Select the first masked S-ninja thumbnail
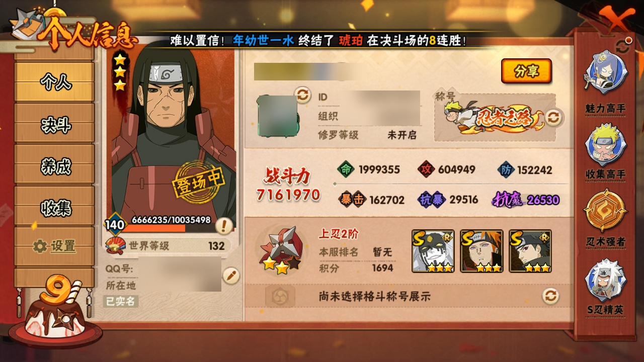Viewport: 644px width, 362px height. pyautogui.click(x=433, y=251)
